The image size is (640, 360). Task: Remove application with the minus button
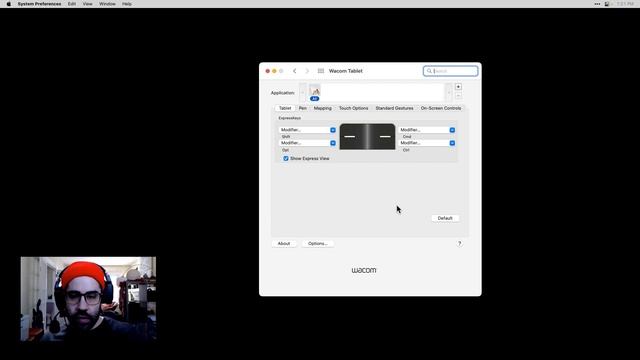pos(458,96)
